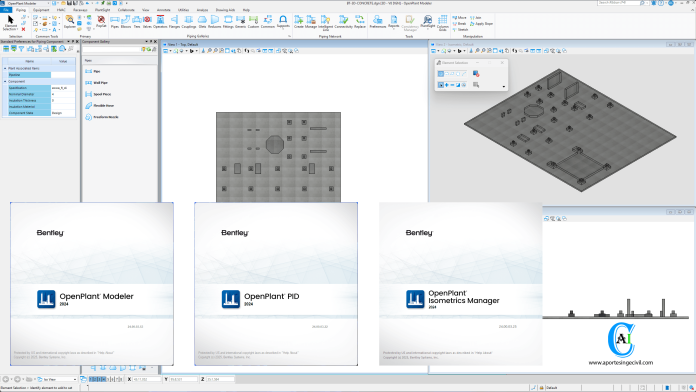Choose the Valves gallery icon
Viewport: 696px width, 392px height.
pyautogui.click(x=147, y=21)
